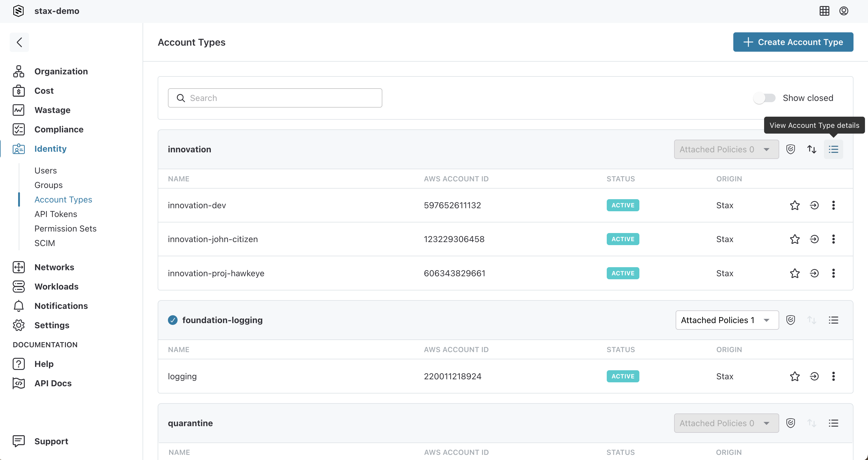
Task: Select Users from the Identity sidebar menu
Action: pos(46,170)
